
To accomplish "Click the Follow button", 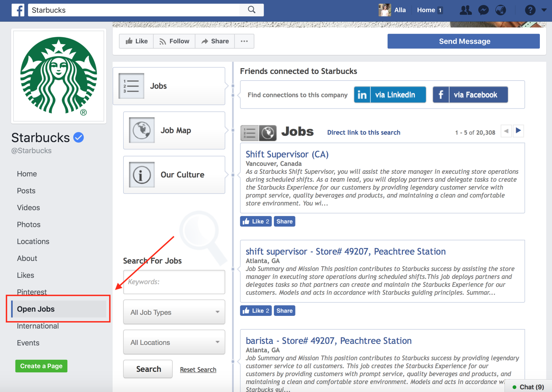I will pyautogui.click(x=174, y=41).
